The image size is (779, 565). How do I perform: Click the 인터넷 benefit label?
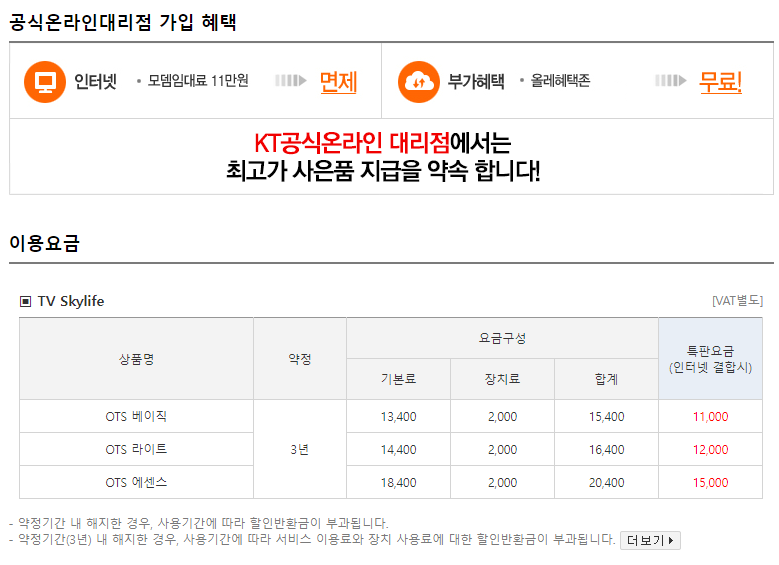(95, 81)
